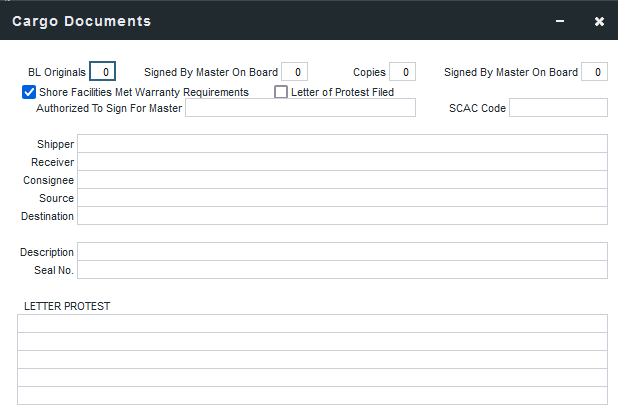Select the Seal No. field
This screenshot has width=618, height=411.
click(x=342, y=270)
